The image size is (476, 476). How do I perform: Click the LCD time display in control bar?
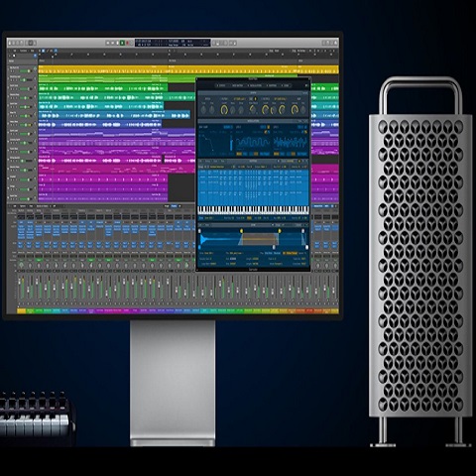(173, 43)
